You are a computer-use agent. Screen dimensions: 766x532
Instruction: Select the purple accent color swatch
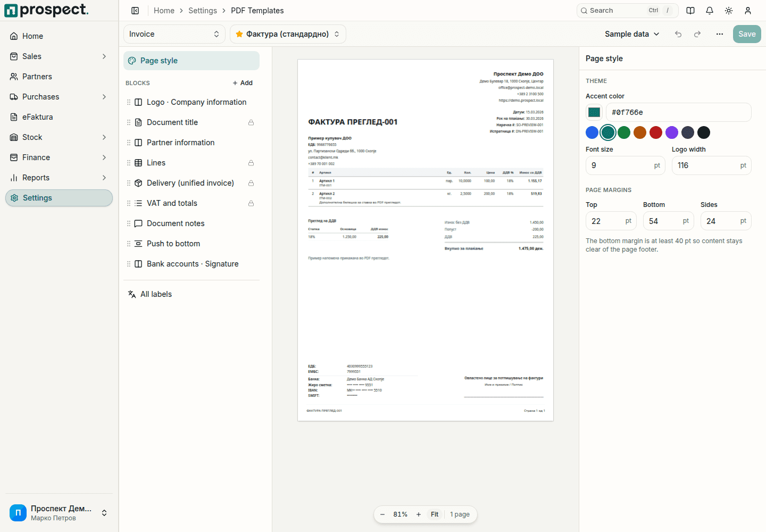[x=672, y=132]
